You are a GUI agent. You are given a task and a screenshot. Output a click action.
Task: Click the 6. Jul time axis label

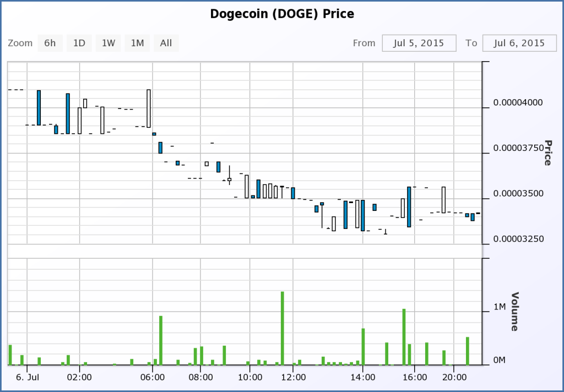[x=27, y=378]
